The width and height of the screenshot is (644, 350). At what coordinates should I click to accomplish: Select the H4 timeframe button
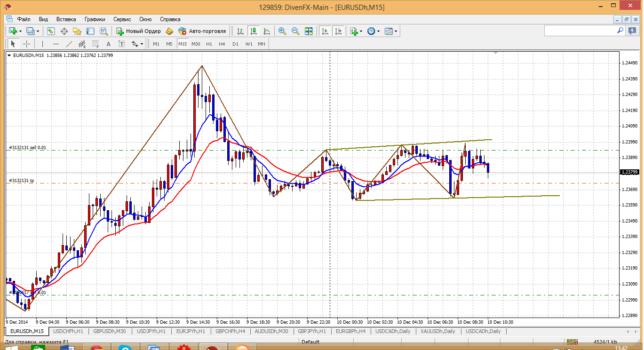tap(222, 44)
